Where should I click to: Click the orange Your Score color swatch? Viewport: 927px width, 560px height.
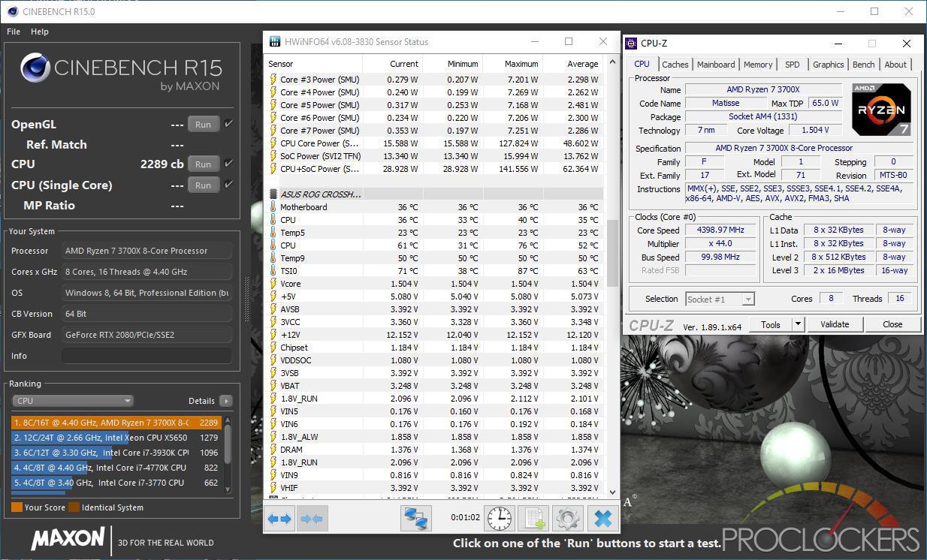click(17, 507)
